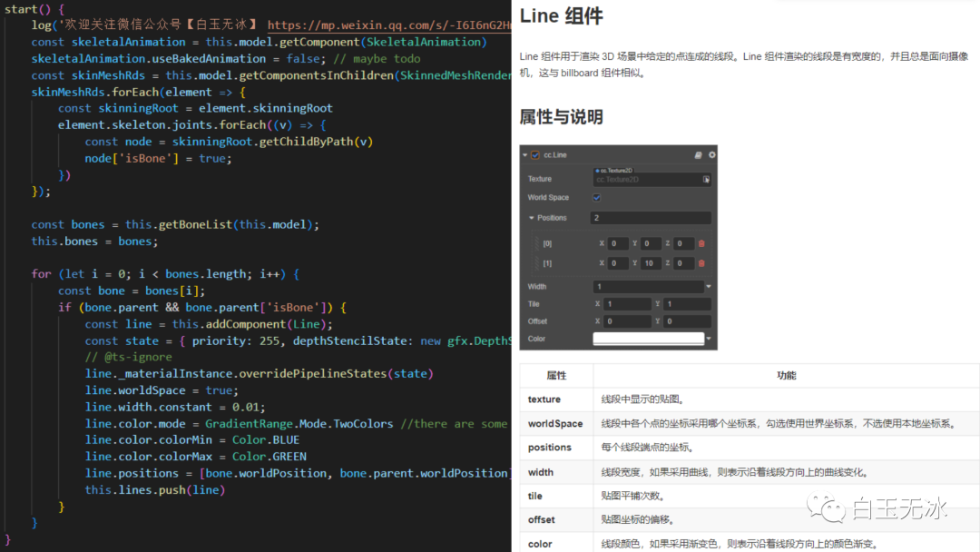Uncheck the World Space checkbox
This screenshot has width=980, height=552.
(597, 198)
